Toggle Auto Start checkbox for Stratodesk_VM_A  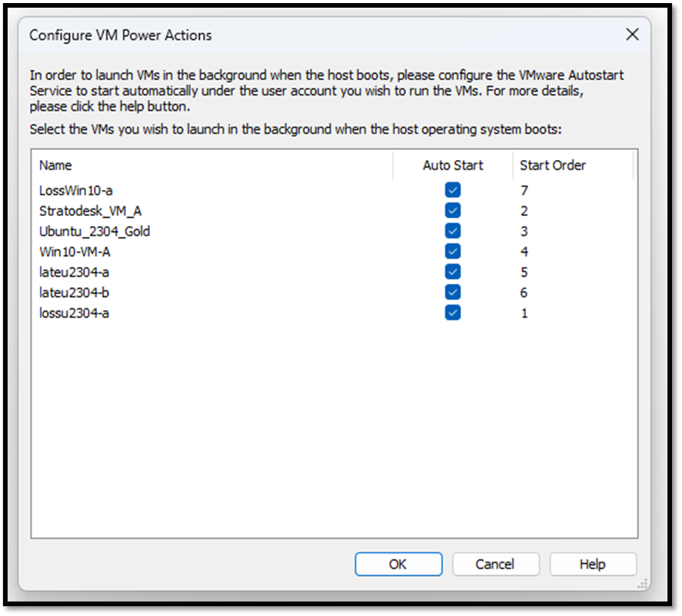(x=453, y=211)
